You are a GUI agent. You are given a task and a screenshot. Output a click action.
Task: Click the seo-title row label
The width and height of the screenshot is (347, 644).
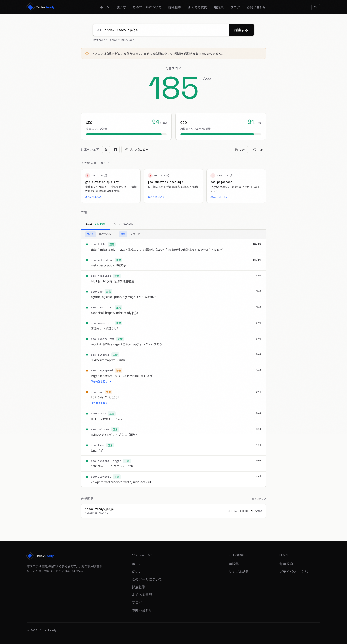pos(98,244)
